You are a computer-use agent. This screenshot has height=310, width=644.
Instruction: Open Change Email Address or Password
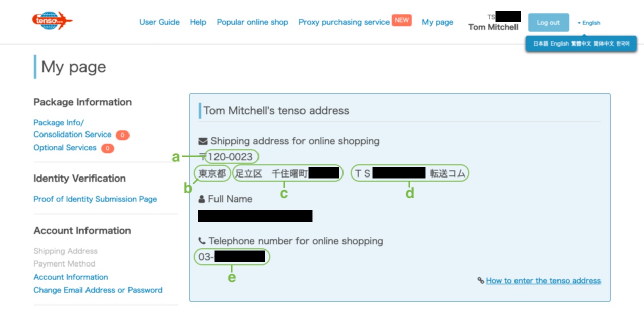[98, 290]
